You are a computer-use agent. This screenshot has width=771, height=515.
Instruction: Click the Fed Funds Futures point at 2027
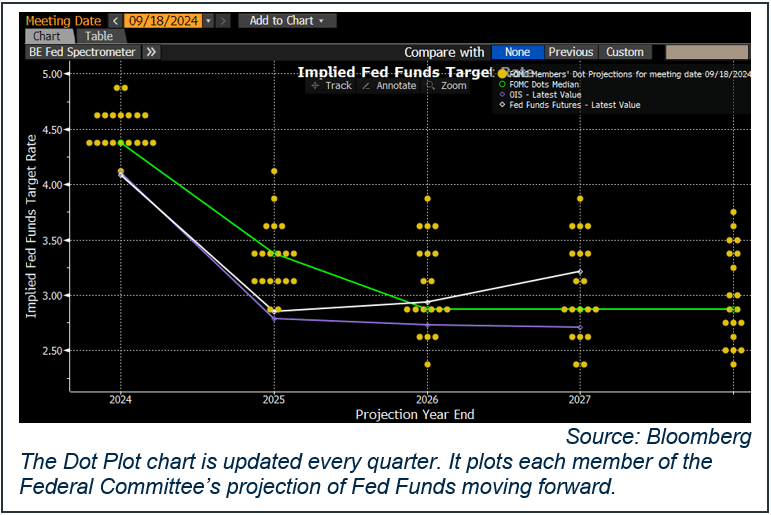[x=580, y=272]
